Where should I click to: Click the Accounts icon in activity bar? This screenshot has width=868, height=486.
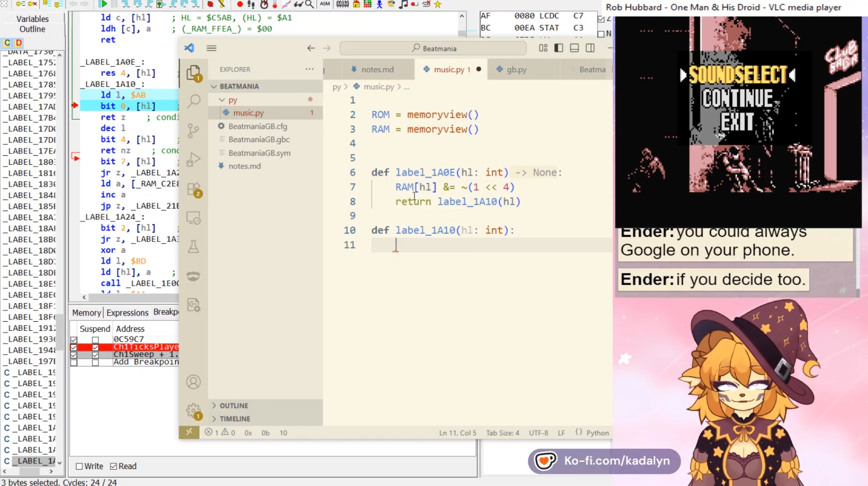click(x=193, y=382)
